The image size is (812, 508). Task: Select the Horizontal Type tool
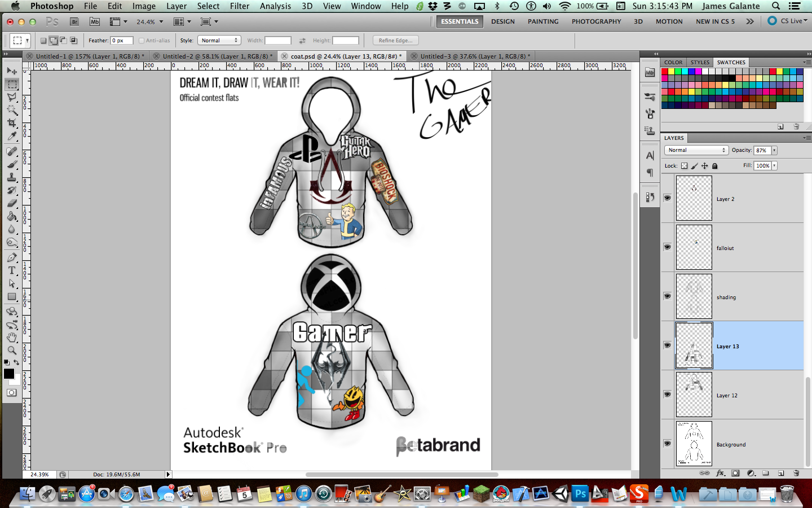12,270
